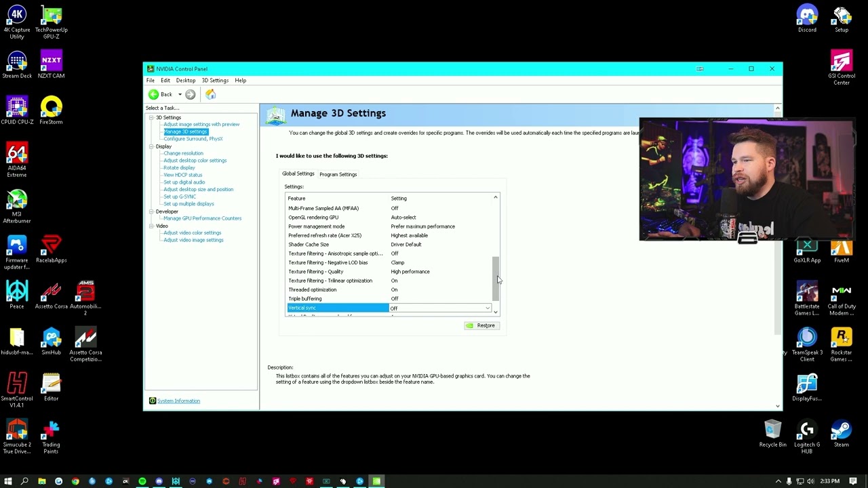
Task: Open Spotify from the taskbar
Action: click(142, 481)
